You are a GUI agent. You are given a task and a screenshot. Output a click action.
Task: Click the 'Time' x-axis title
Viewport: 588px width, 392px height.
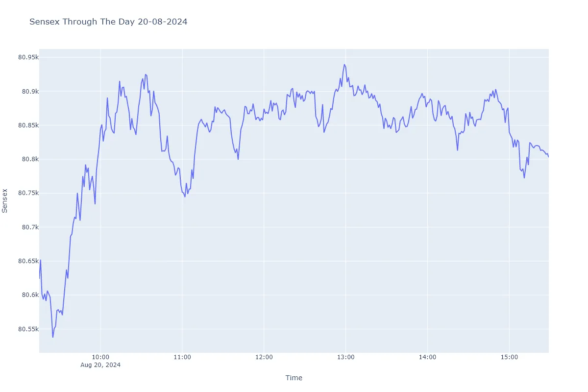point(294,378)
